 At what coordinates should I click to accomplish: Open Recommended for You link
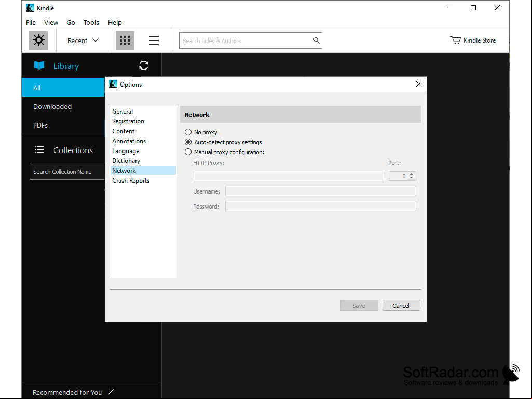point(67,392)
